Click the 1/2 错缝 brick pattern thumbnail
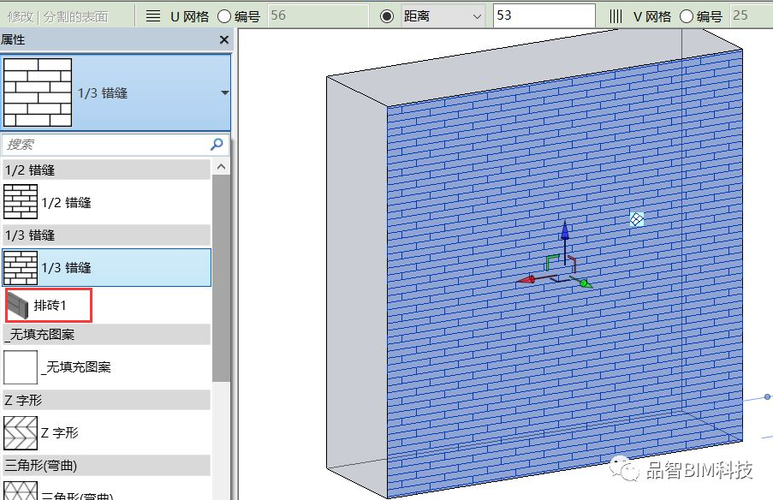The width and height of the screenshot is (773, 500). pyautogui.click(x=20, y=202)
